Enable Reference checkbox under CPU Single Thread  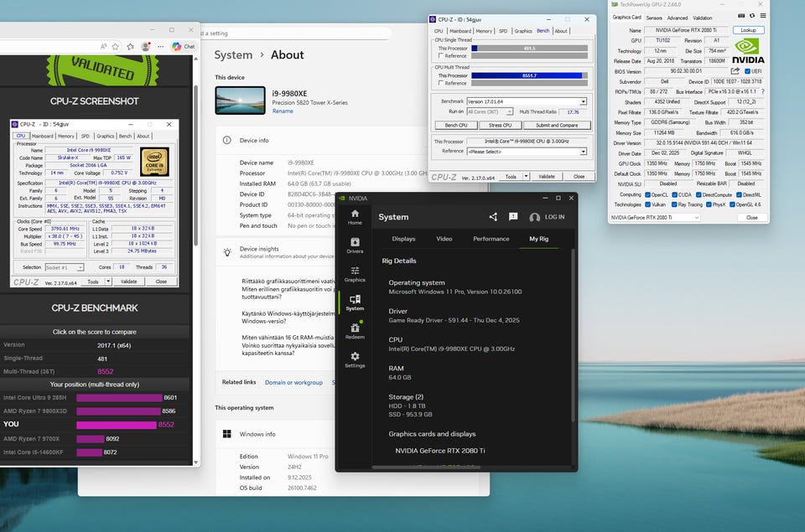coord(441,56)
